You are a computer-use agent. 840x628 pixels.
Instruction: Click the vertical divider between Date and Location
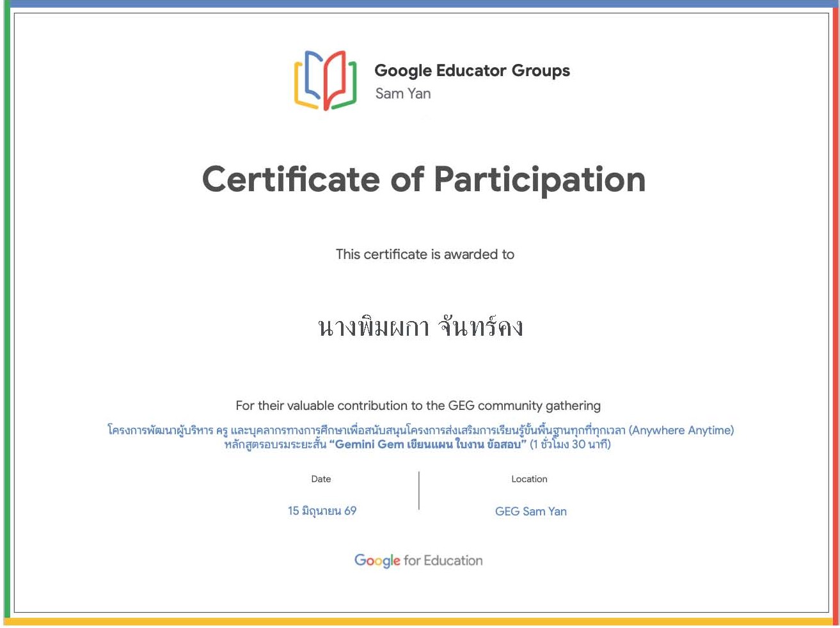coord(419,491)
